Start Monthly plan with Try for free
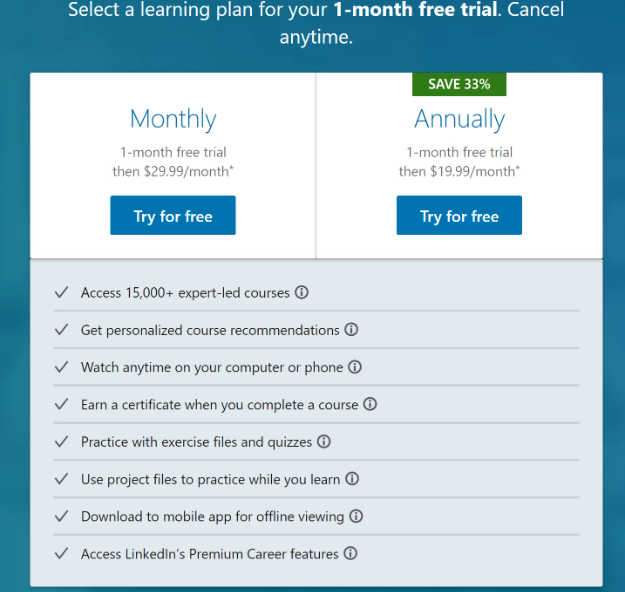This screenshot has height=592, width=625. [x=173, y=215]
